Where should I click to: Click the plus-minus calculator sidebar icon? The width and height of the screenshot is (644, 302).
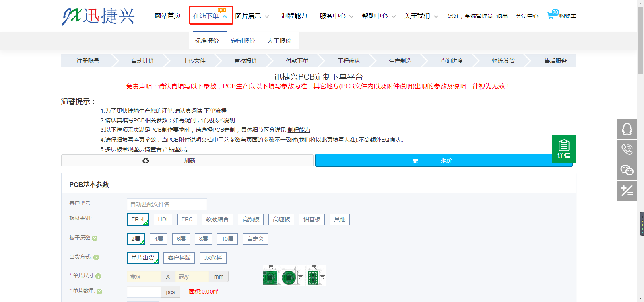coord(627,191)
